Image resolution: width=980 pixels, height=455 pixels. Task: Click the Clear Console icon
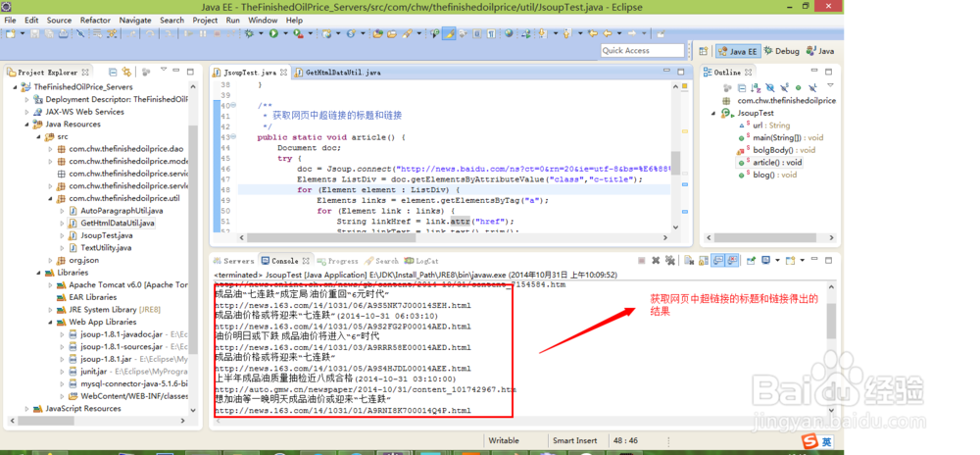(x=689, y=260)
